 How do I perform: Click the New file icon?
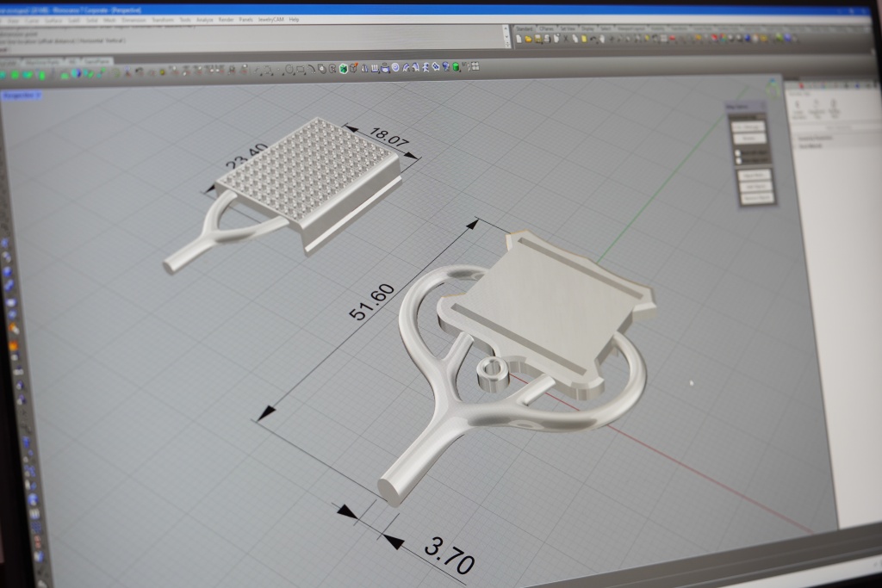[519, 39]
